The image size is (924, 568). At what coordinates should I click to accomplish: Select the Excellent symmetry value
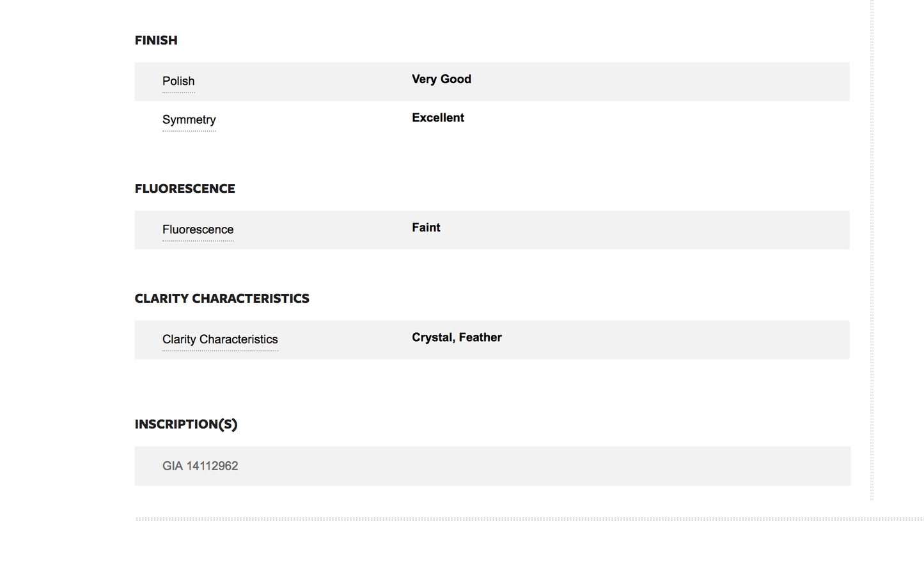(438, 118)
